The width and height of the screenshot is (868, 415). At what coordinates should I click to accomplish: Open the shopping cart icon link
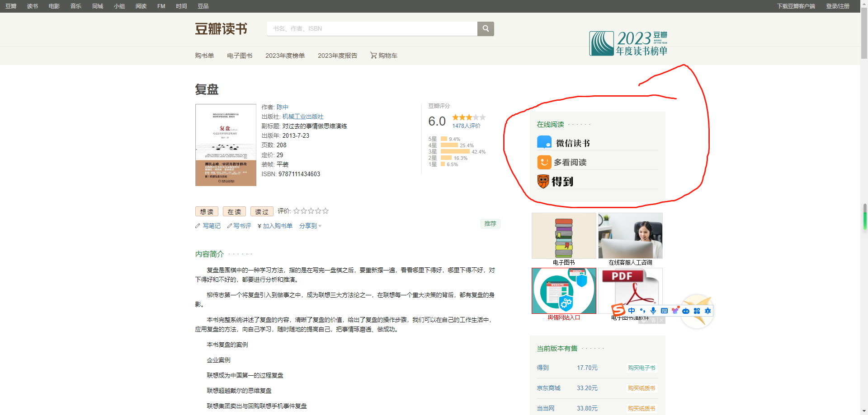click(373, 55)
